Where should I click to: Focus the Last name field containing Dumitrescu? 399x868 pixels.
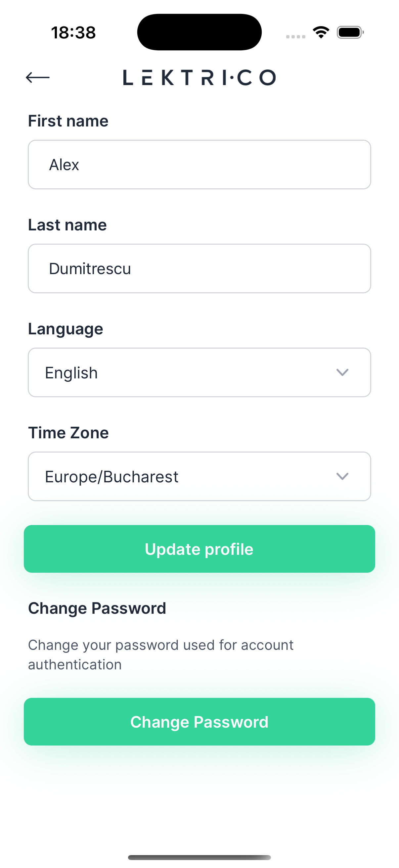click(199, 268)
